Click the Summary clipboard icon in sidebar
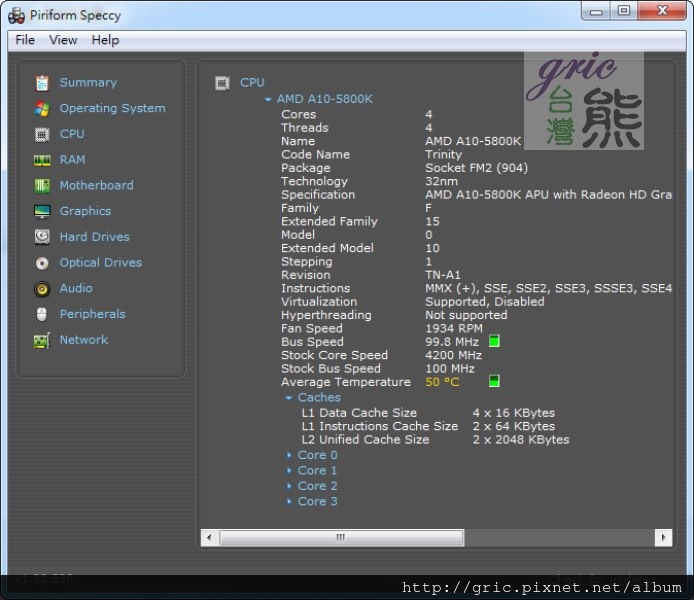Screen dimensions: 694x600 42,83
